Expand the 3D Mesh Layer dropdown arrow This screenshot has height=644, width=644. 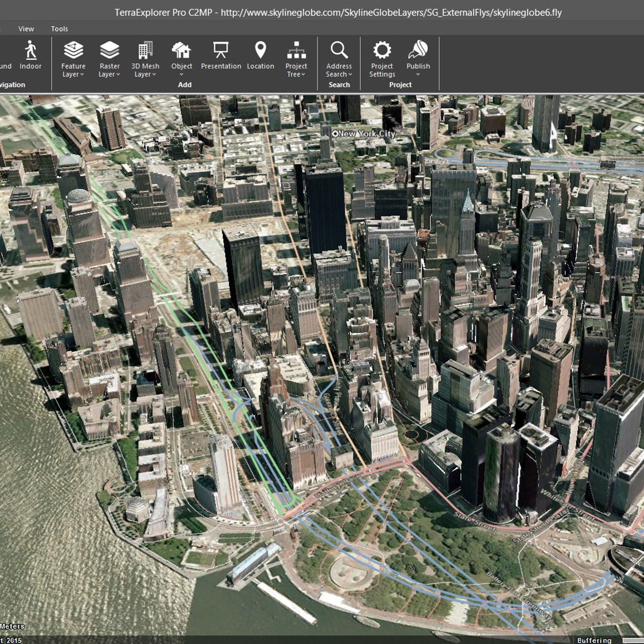tap(154, 74)
